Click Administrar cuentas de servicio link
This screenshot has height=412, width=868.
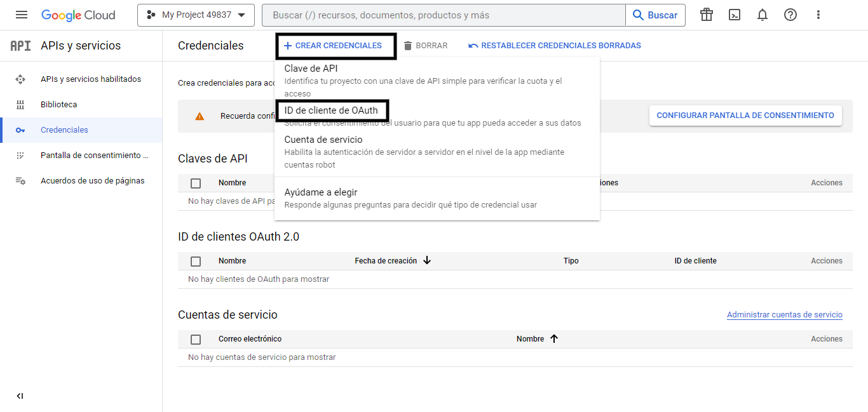click(785, 315)
